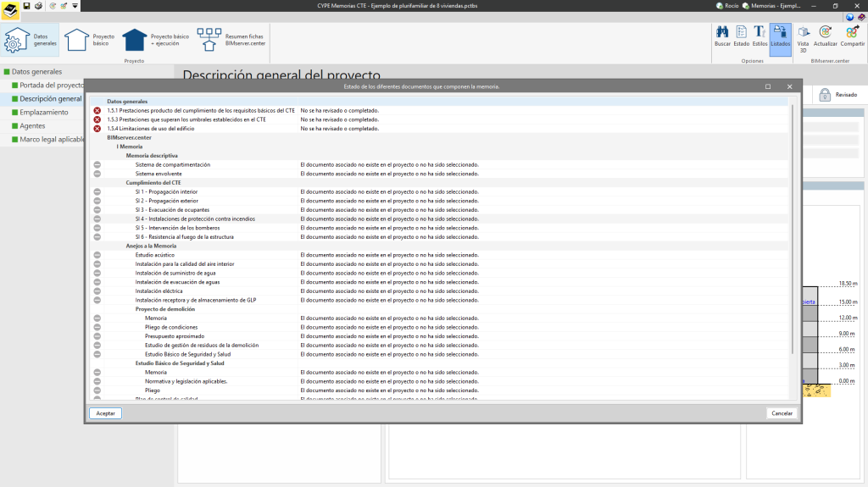Click the blue globe icon below title bar

(x=849, y=17)
